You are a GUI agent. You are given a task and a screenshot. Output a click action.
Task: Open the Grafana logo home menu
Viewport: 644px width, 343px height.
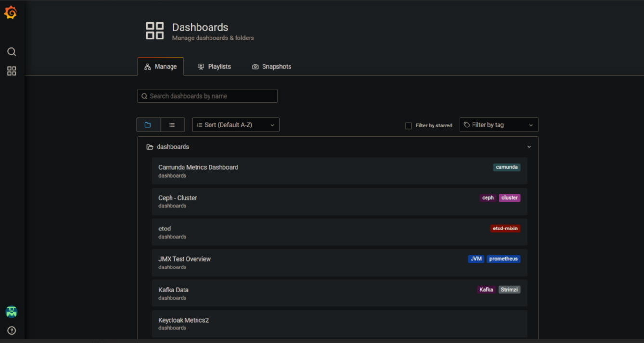[x=11, y=13]
